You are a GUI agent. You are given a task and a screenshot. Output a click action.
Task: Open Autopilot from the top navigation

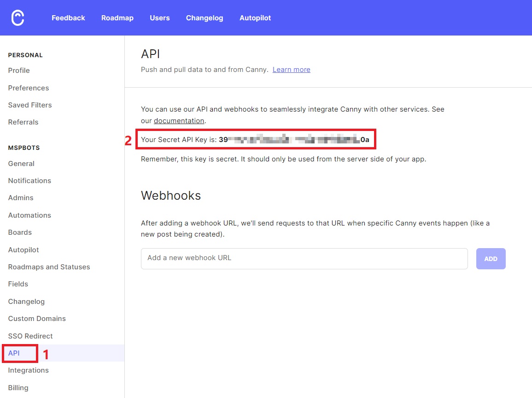(x=255, y=18)
